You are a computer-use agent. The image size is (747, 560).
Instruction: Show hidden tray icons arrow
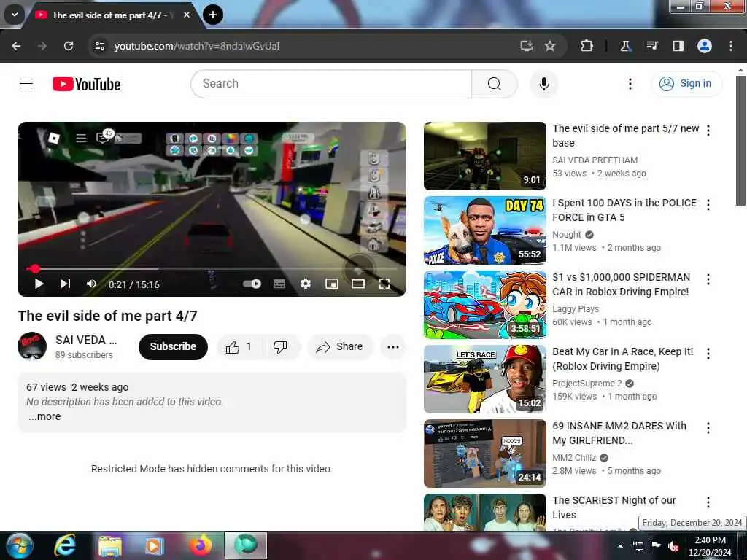tap(620, 546)
